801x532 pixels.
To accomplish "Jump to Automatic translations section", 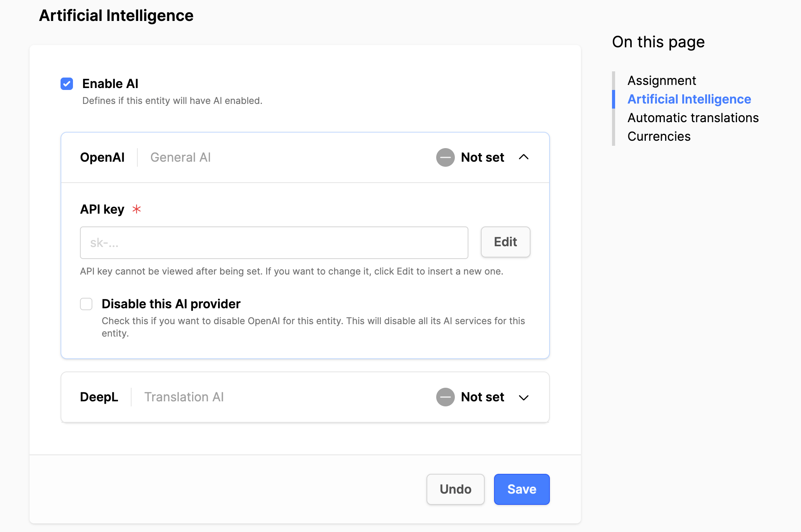I will click(693, 118).
